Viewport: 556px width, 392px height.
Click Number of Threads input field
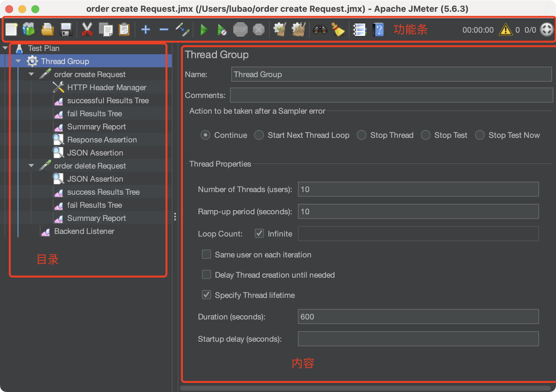[418, 189]
